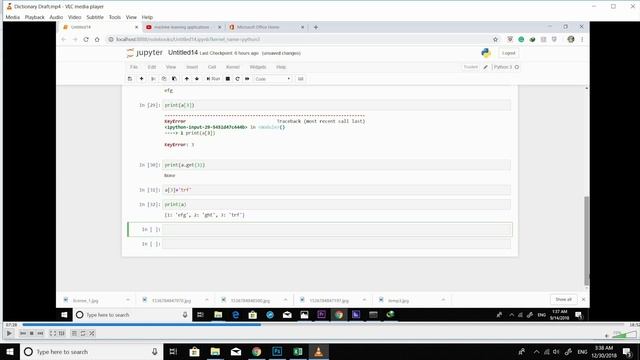Click the Jupyter save notebook icon
The image size is (640, 360).
click(130, 79)
